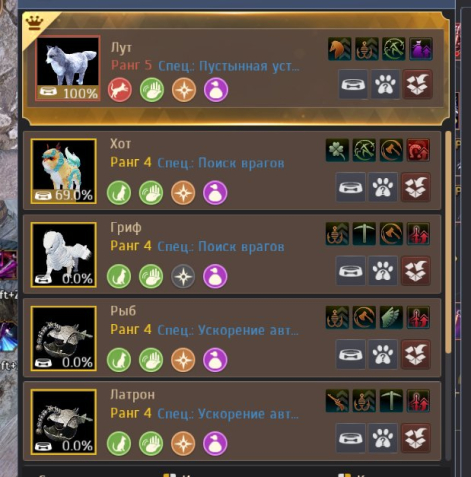Open pet info paw icon for Хот
The width and height of the screenshot is (471, 477).
[x=382, y=187]
